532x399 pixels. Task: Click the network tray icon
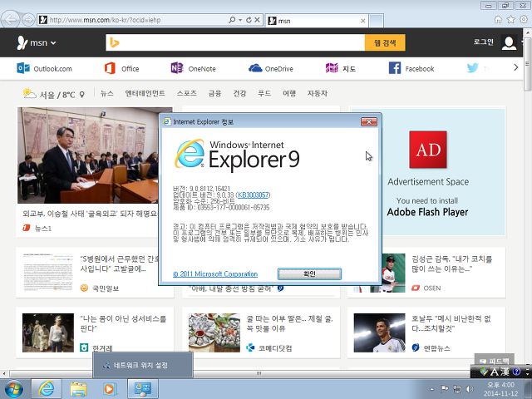(x=457, y=389)
